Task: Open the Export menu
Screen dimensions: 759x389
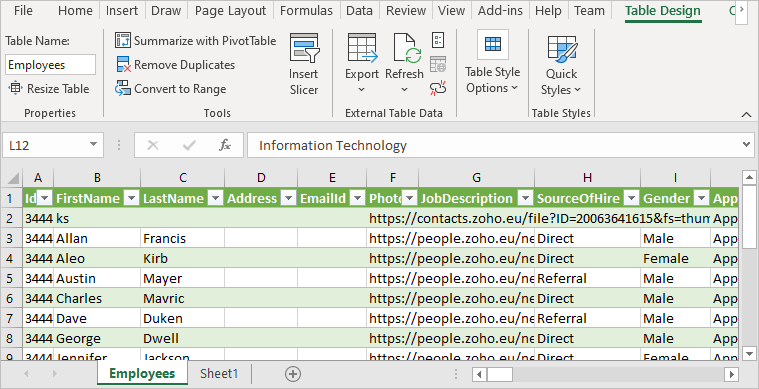Action: point(362,64)
